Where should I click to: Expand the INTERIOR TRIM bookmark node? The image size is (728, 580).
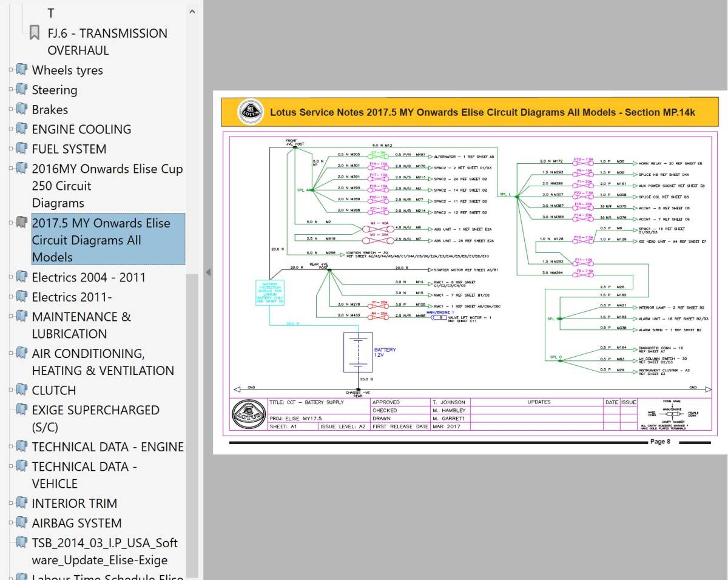(x=10, y=504)
